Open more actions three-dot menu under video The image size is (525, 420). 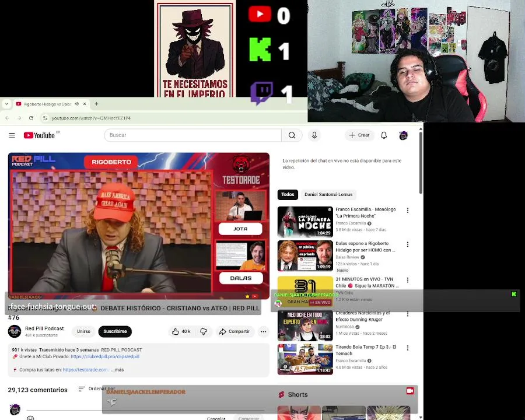pyautogui.click(x=264, y=331)
